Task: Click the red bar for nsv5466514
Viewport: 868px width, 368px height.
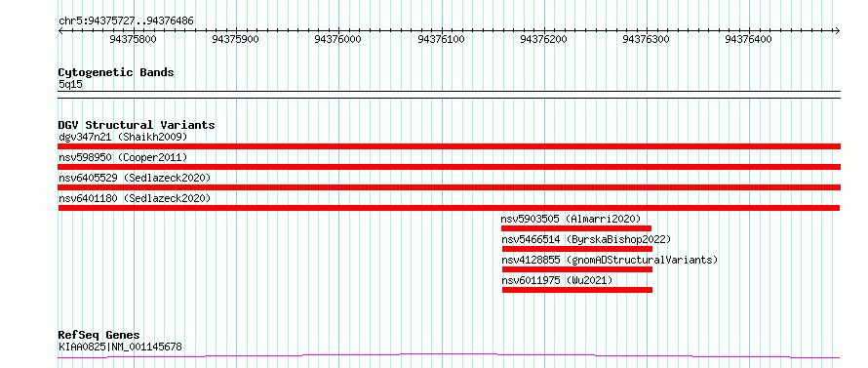Action: pyautogui.click(x=577, y=249)
